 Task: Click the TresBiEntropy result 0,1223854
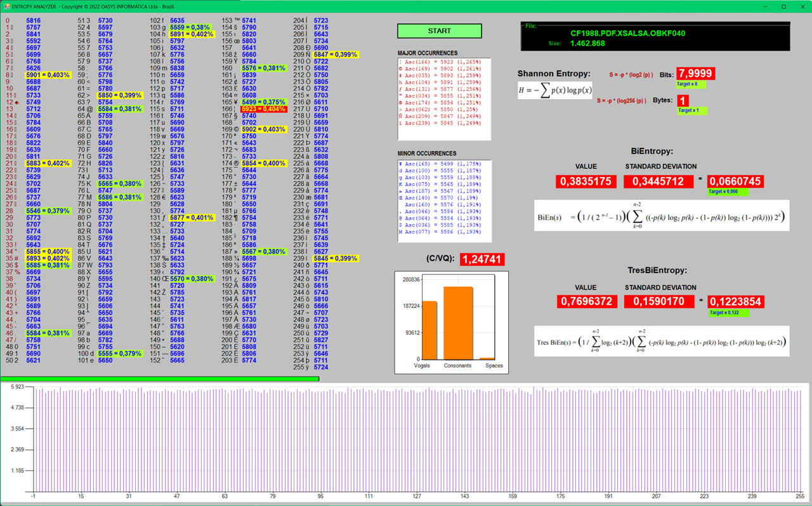point(735,302)
